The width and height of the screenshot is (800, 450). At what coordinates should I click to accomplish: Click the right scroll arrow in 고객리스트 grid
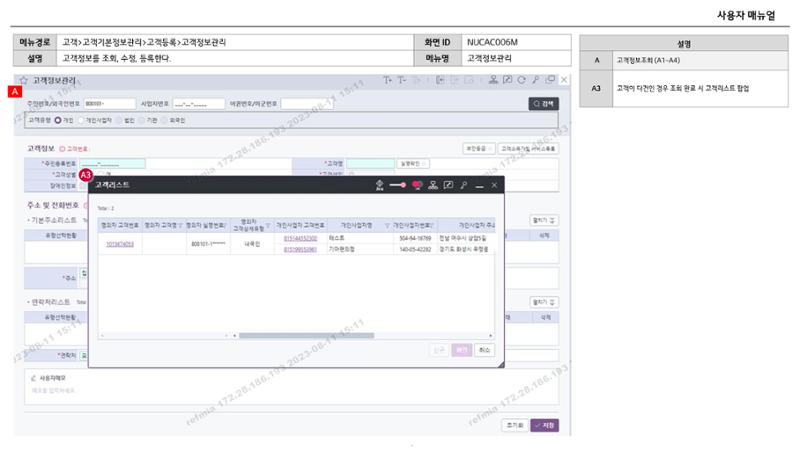coord(490,336)
